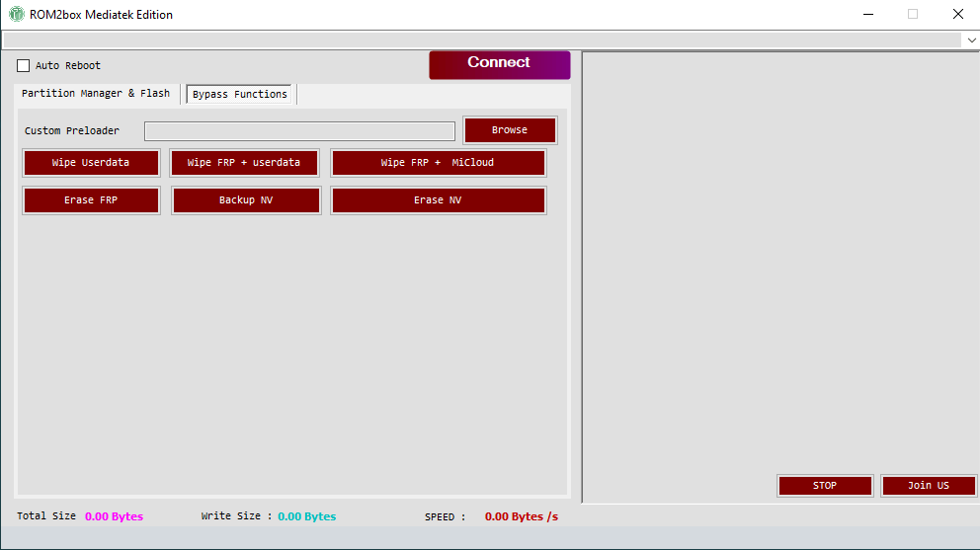Viewport: 980px width, 550px height.
Task: Close the ROM2box Mediatek Edition window
Action: pos(957,14)
